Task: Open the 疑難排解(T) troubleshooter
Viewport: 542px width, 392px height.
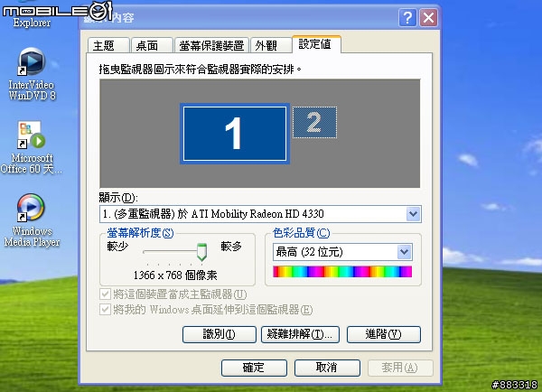Action: pos(300,334)
